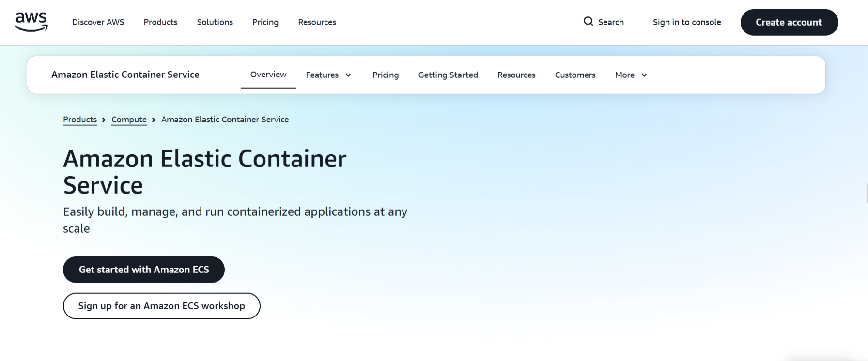Click Sign up for an Amazon ECS workshop
868x361 pixels.
[x=162, y=306]
